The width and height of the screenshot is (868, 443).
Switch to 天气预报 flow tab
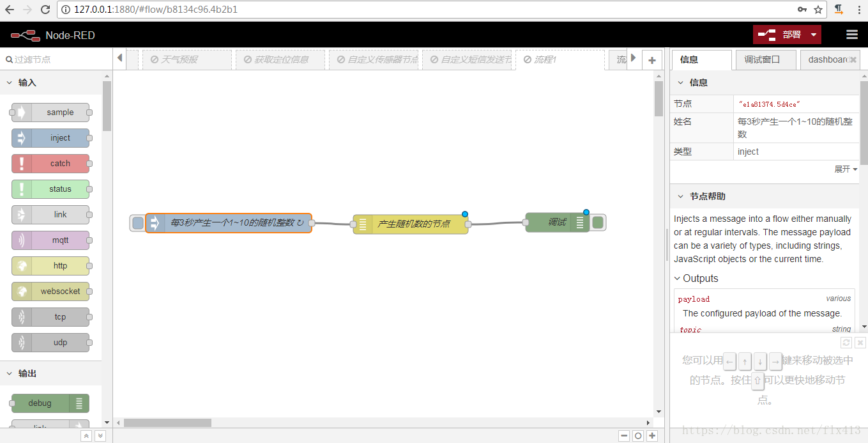(187, 59)
